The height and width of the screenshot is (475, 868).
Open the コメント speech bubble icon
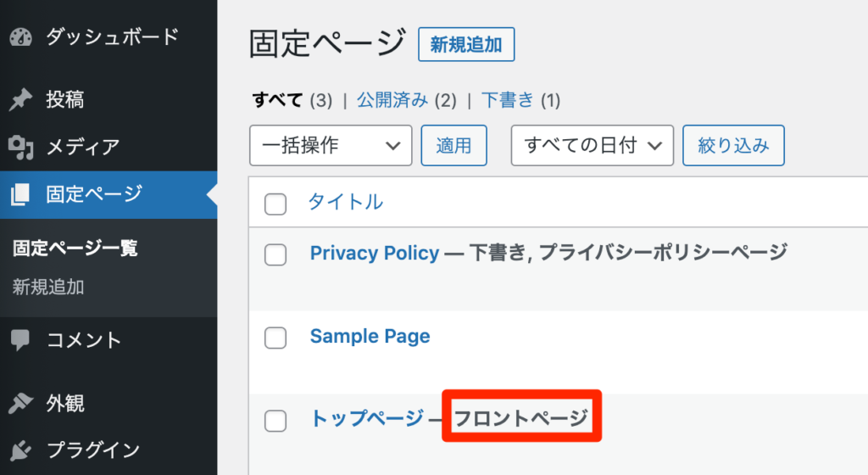tap(20, 340)
